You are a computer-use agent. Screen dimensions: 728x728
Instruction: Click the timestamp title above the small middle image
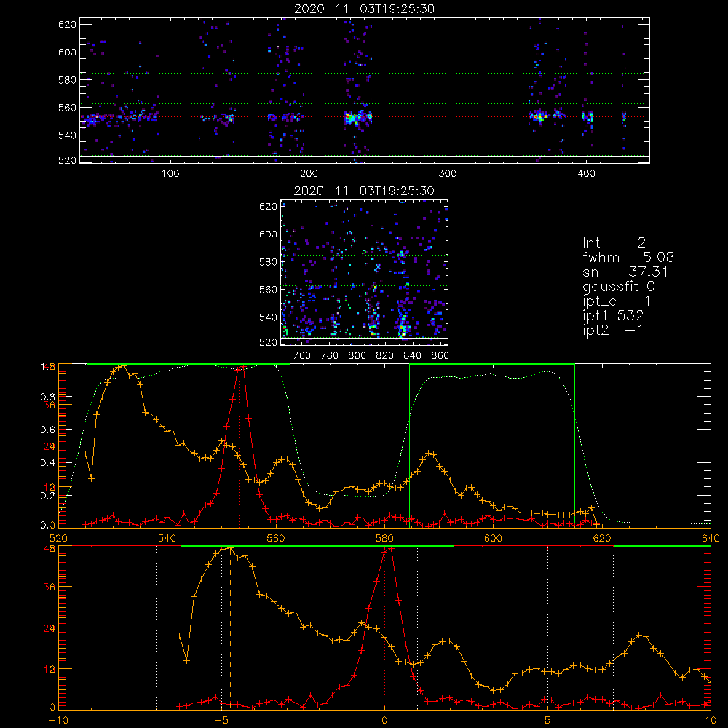364,191
